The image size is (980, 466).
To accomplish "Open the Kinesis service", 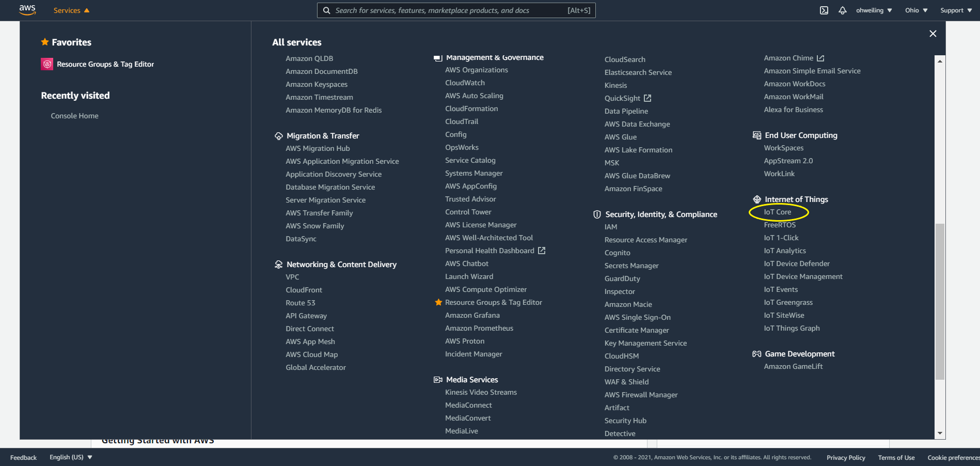I will pos(616,85).
